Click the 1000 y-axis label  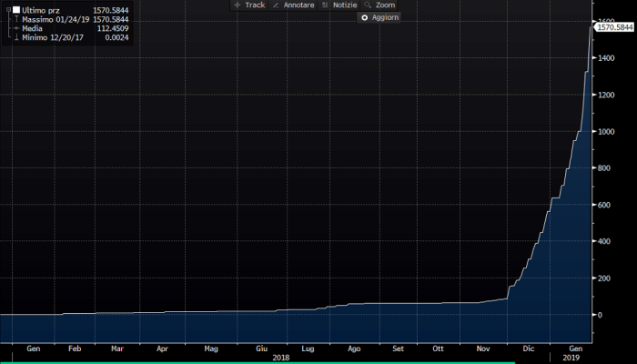point(606,132)
